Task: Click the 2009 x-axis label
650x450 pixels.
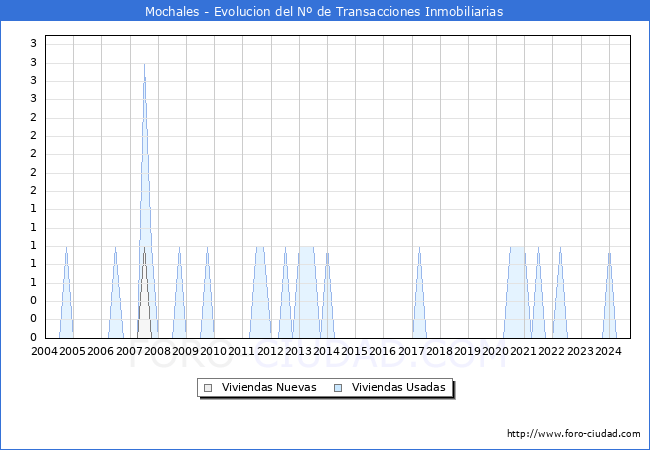Action: (x=185, y=351)
